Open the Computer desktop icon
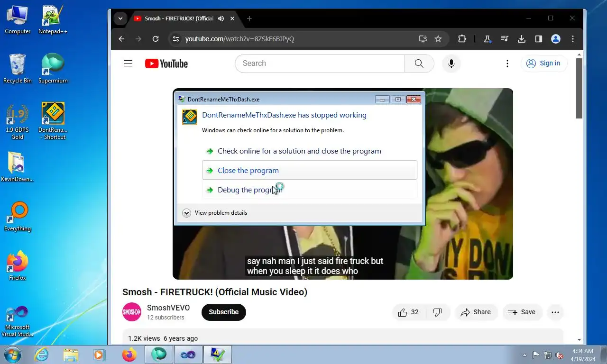This screenshot has width=607, height=364. pyautogui.click(x=17, y=20)
